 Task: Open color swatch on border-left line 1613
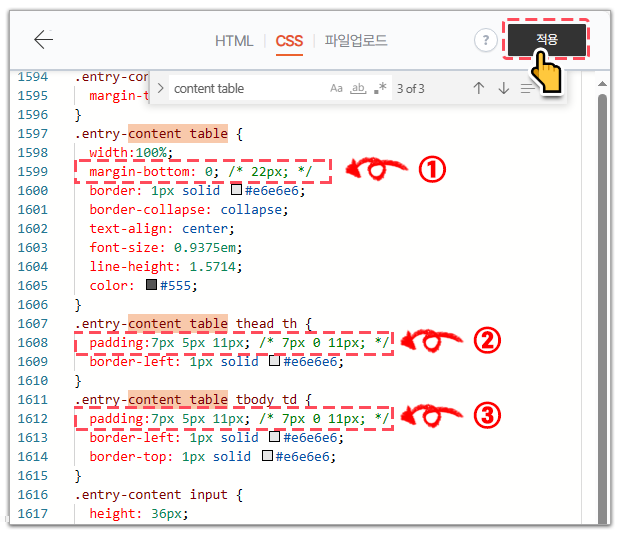pyautogui.click(x=274, y=437)
